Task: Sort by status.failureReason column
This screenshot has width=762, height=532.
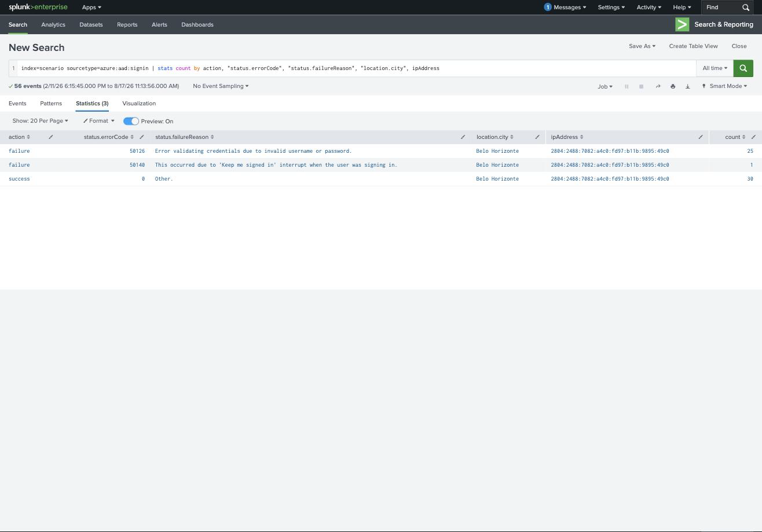Action: 185,137
